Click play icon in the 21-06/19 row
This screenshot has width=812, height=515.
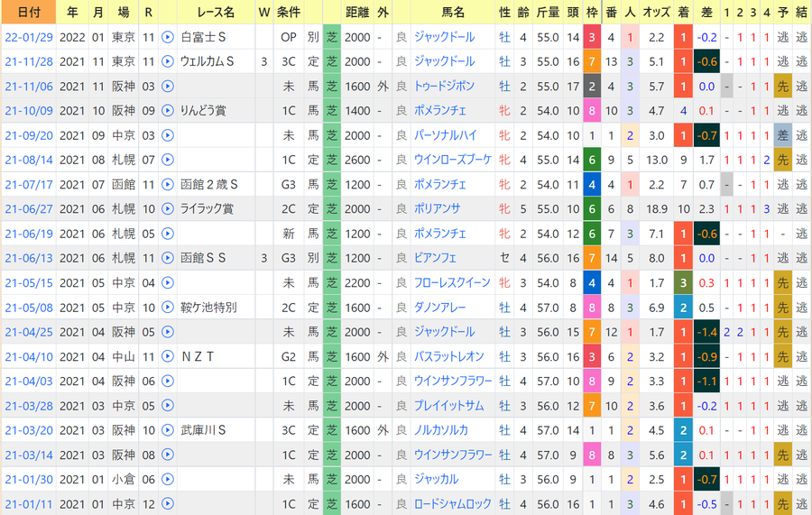click(x=167, y=234)
